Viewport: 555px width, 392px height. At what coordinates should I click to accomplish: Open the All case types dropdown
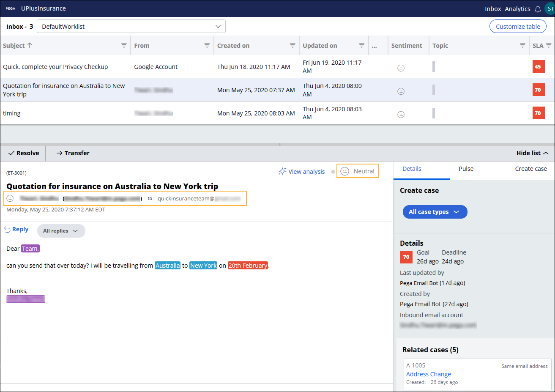tap(435, 212)
